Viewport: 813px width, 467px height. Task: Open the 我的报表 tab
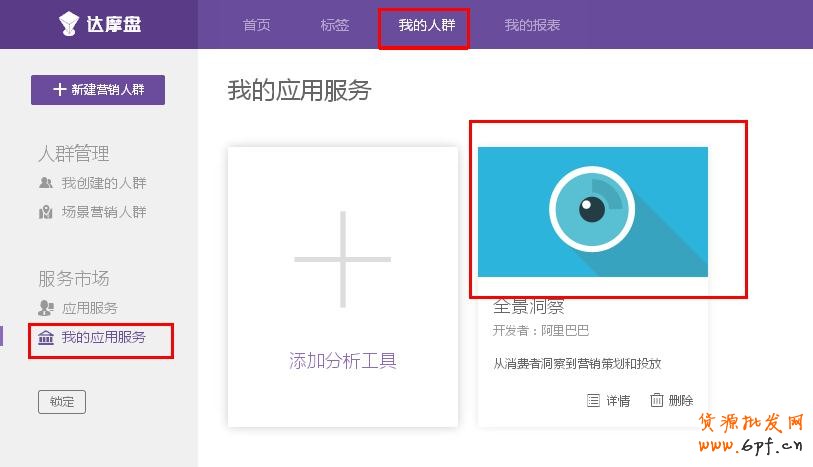tap(532, 25)
